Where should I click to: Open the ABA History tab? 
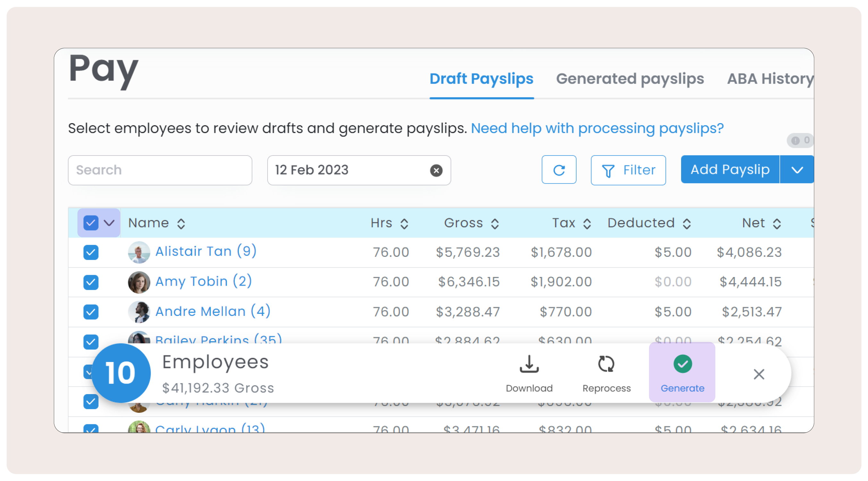[770, 79]
